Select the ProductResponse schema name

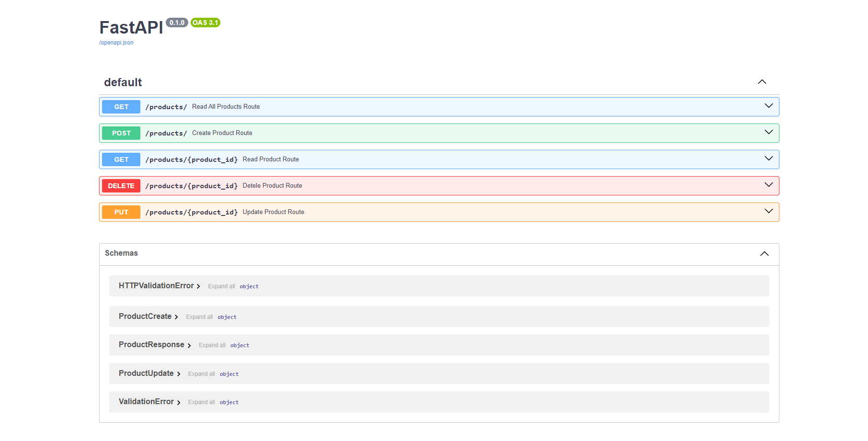click(x=151, y=345)
